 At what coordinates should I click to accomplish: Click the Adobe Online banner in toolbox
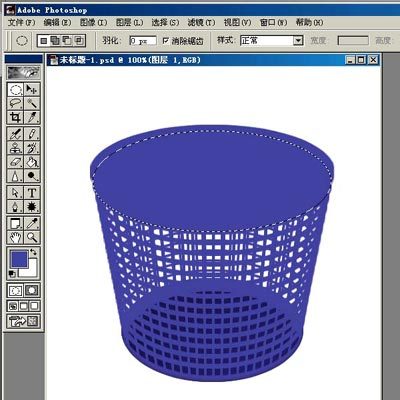[x=24, y=72]
